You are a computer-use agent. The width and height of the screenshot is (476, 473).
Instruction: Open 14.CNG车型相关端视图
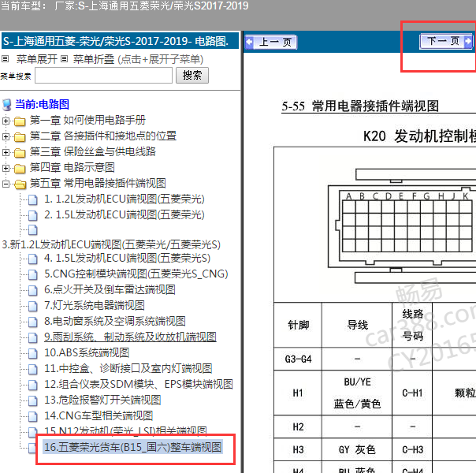[x=99, y=416]
